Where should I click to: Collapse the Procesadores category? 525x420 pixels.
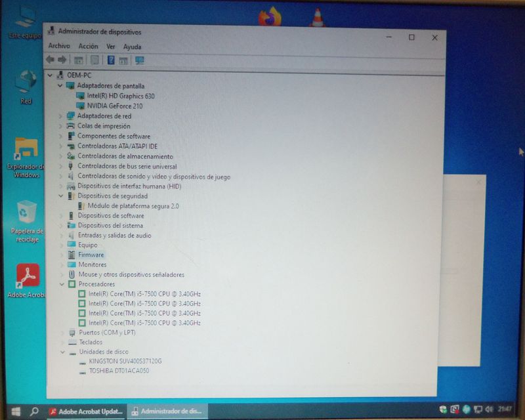click(x=62, y=284)
